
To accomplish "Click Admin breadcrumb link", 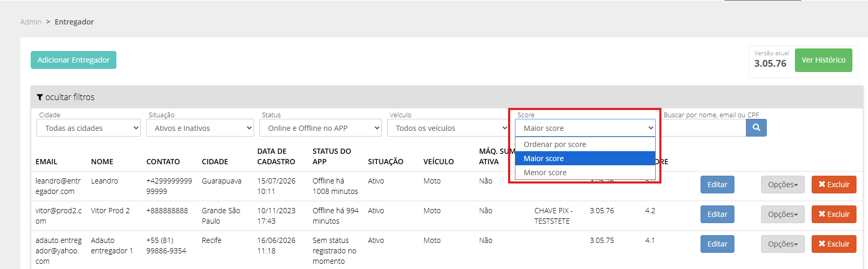I will (31, 22).
